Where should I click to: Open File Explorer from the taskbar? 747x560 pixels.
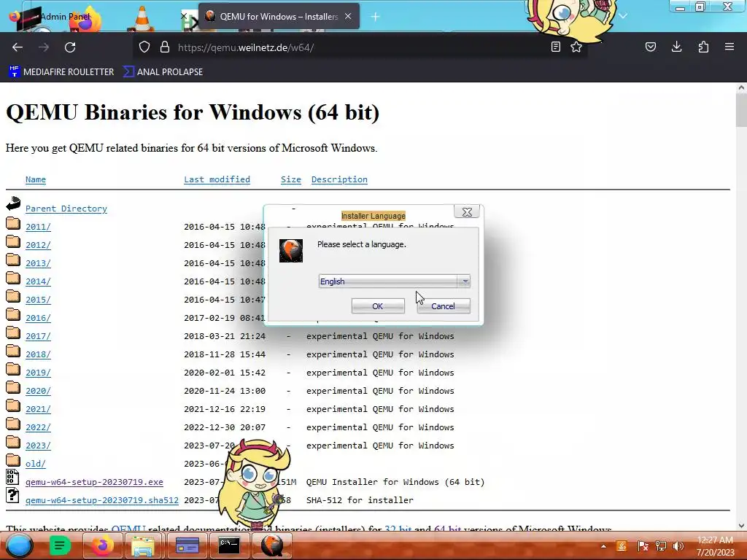click(x=142, y=545)
